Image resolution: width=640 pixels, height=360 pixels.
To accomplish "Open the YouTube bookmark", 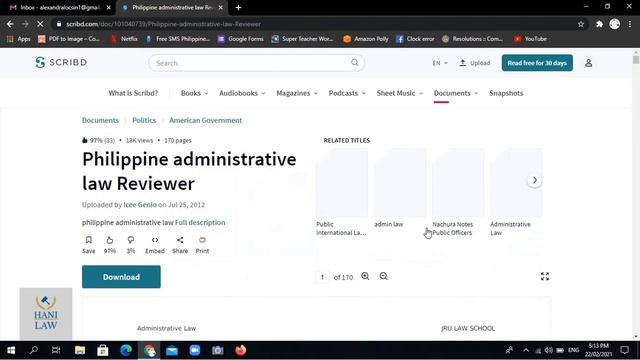I will click(531, 39).
